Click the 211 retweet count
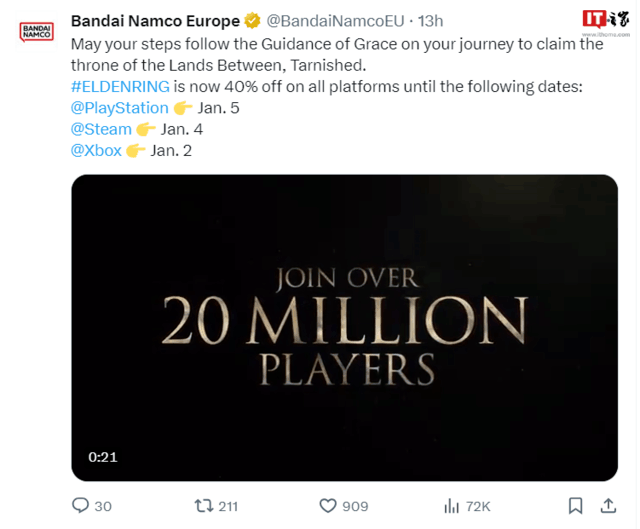The width and height of the screenshot is (640, 529). pyautogui.click(x=228, y=507)
